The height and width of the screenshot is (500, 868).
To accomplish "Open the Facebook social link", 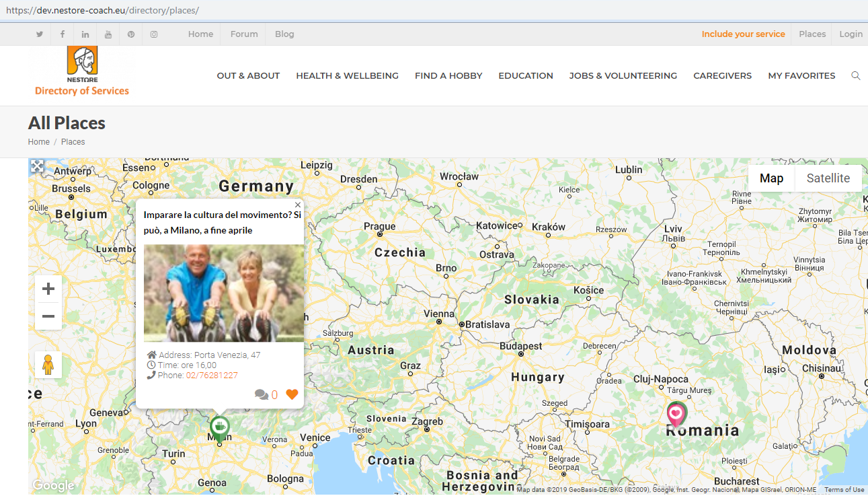I will (63, 34).
